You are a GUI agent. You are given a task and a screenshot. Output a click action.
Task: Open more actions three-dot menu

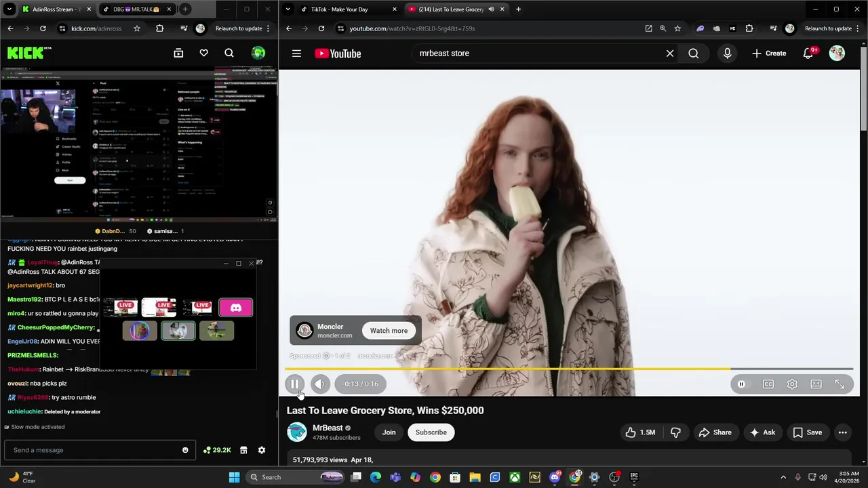click(x=842, y=432)
